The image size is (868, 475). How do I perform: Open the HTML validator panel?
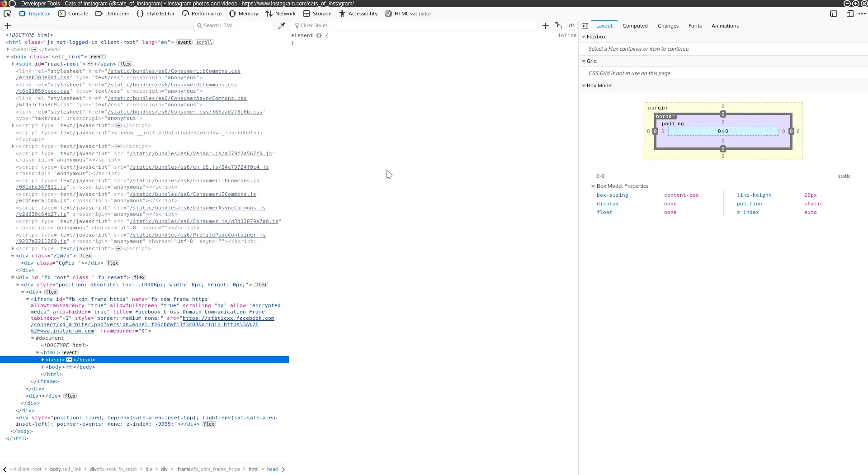click(408, 14)
